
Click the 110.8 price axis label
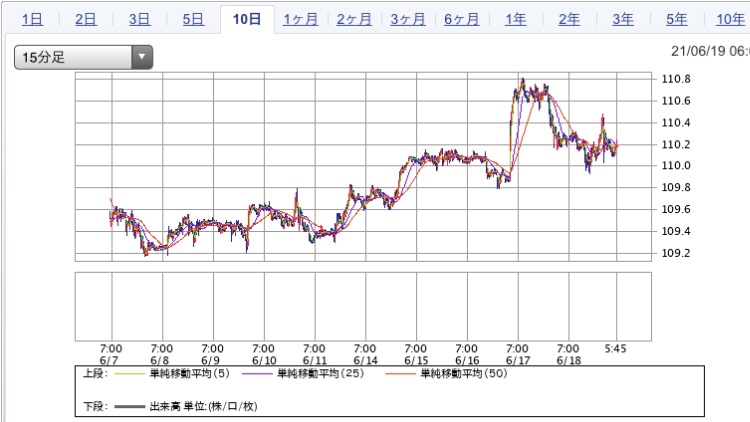pyautogui.click(x=676, y=79)
